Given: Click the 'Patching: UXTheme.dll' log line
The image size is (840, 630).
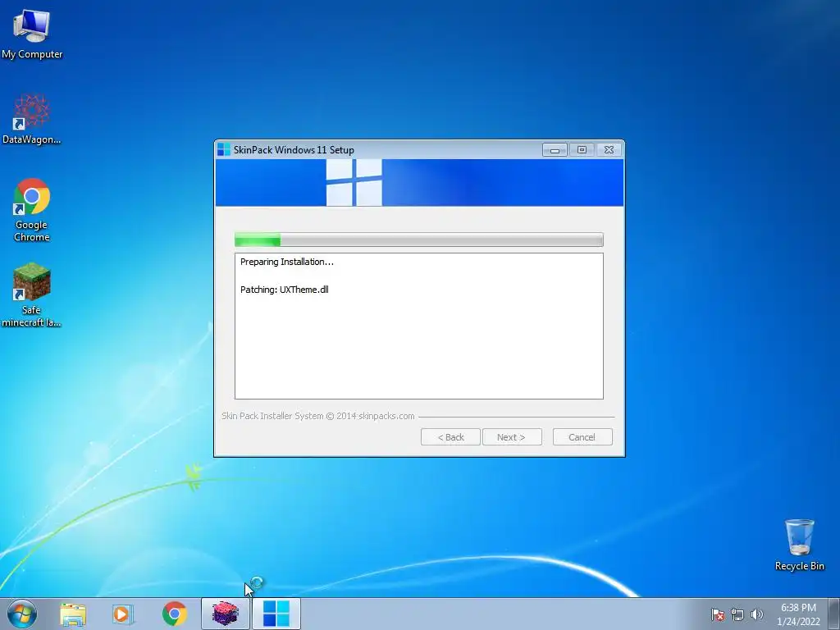Looking at the screenshot, I should click(x=285, y=290).
